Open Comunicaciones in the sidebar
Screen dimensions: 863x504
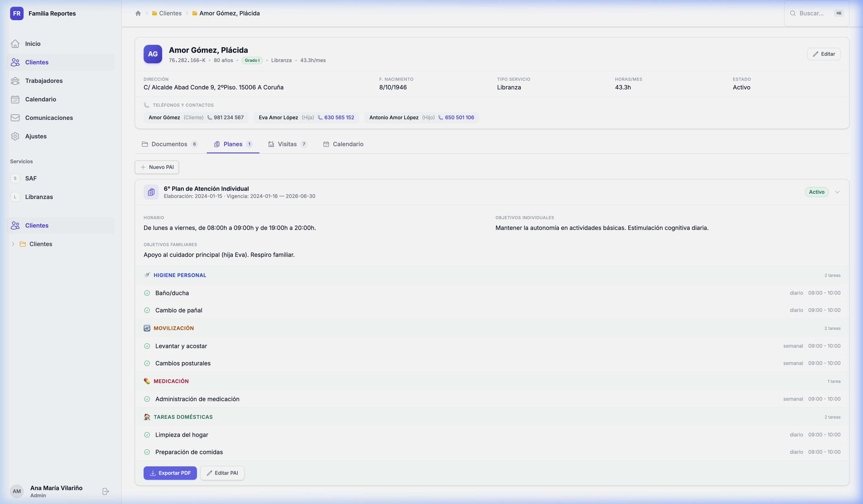(x=49, y=118)
